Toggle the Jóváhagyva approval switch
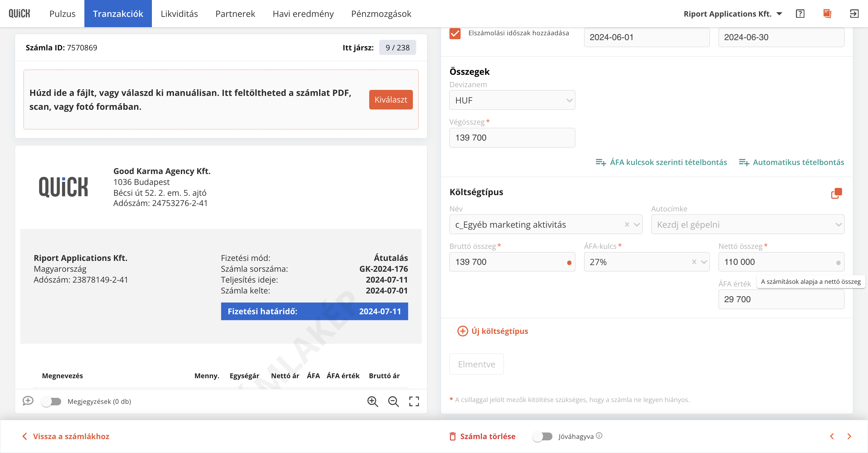 [x=542, y=436]
